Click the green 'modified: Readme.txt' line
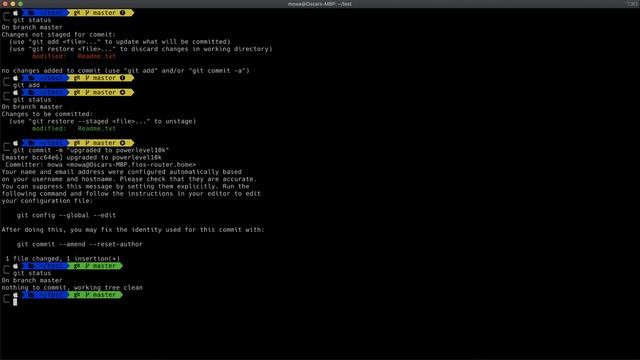The width and height of the screenshot is (640, 360). pyautogui.click(x=73, y=129)
